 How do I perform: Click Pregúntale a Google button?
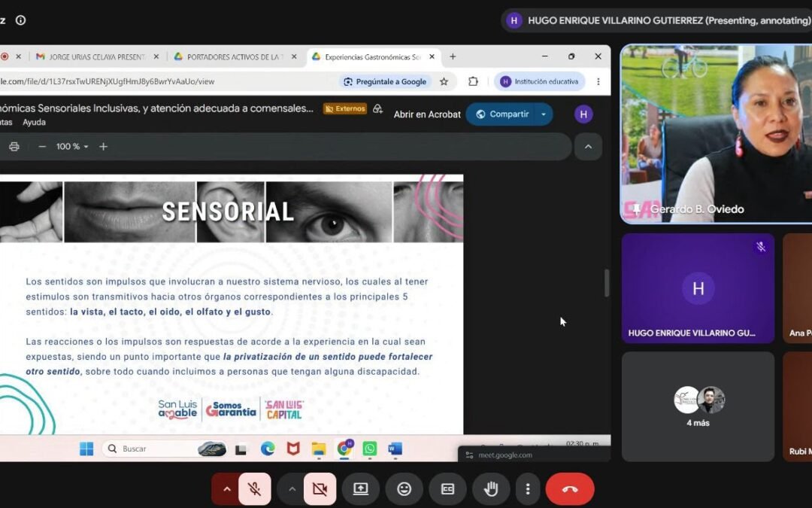pyautogui.click(x=385, y=81)
